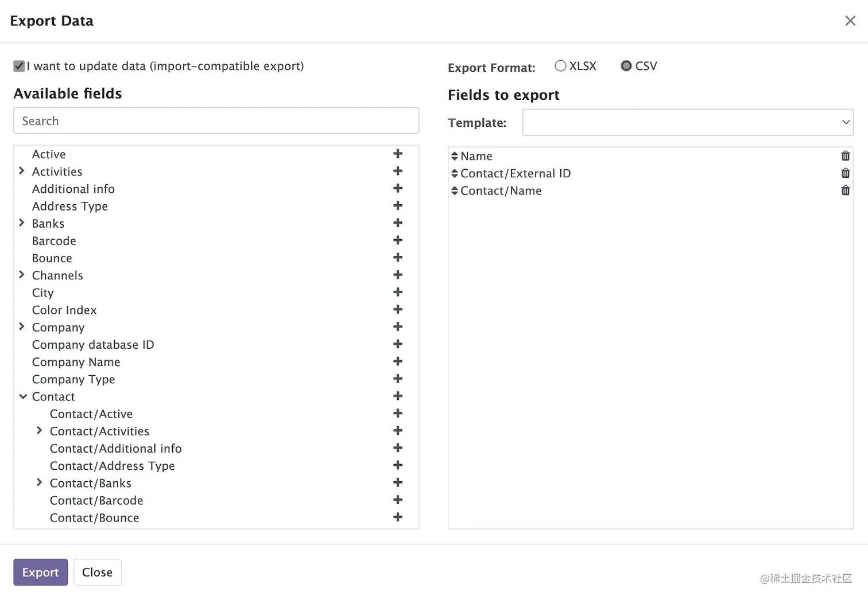Viewport: 868px width, 600px height.
Task: Add Contact/Bounce field with plus icon
Action: [x=398, y=517]
